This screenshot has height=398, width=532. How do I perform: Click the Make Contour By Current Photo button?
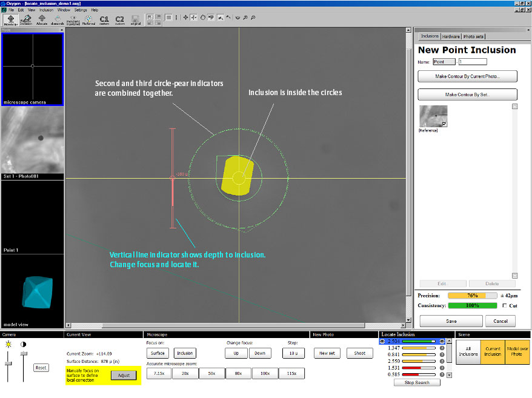(467, 77)
